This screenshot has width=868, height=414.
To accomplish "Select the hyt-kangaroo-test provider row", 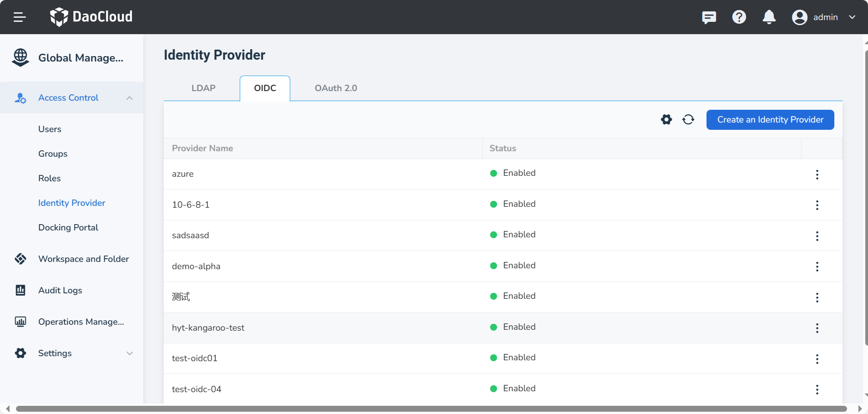I will pyautogui.click(x=208, y=328).
